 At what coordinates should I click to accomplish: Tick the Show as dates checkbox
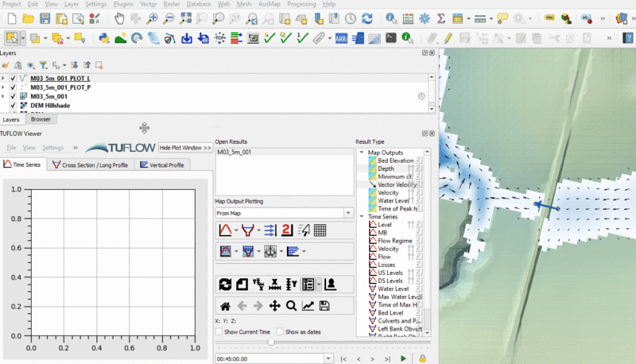click(280, 331)
